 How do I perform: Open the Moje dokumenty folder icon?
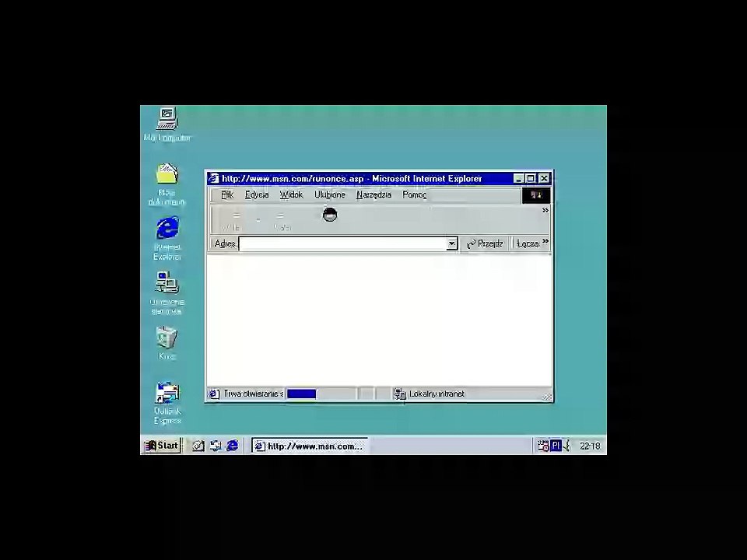[x=167, y=174]
